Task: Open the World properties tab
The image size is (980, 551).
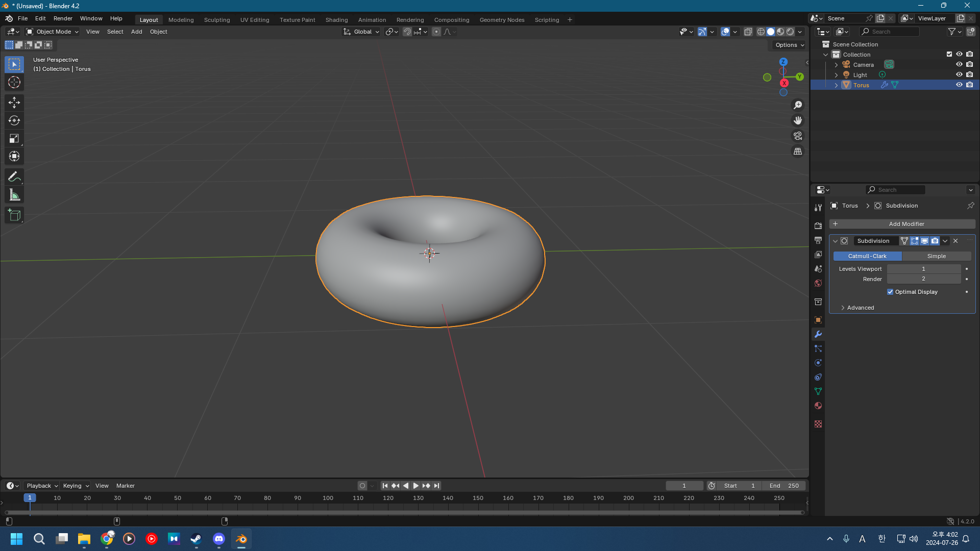Action: 818,283
